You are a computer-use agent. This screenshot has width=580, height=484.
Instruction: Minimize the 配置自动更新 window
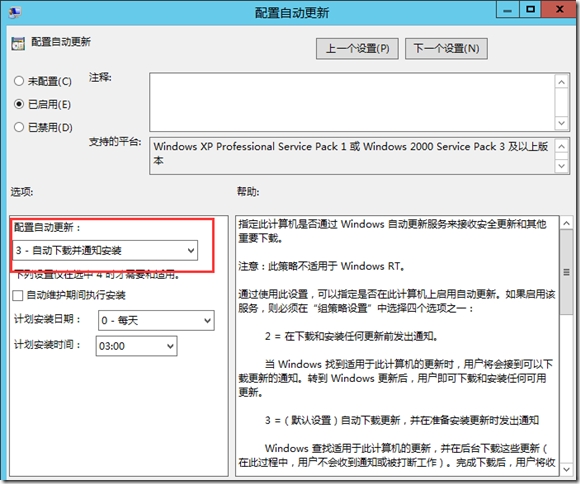pos(508,10)
